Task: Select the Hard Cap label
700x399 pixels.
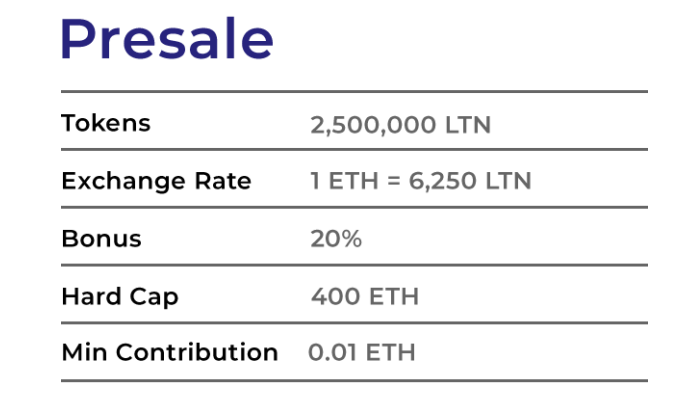Action: pos(120,297)
